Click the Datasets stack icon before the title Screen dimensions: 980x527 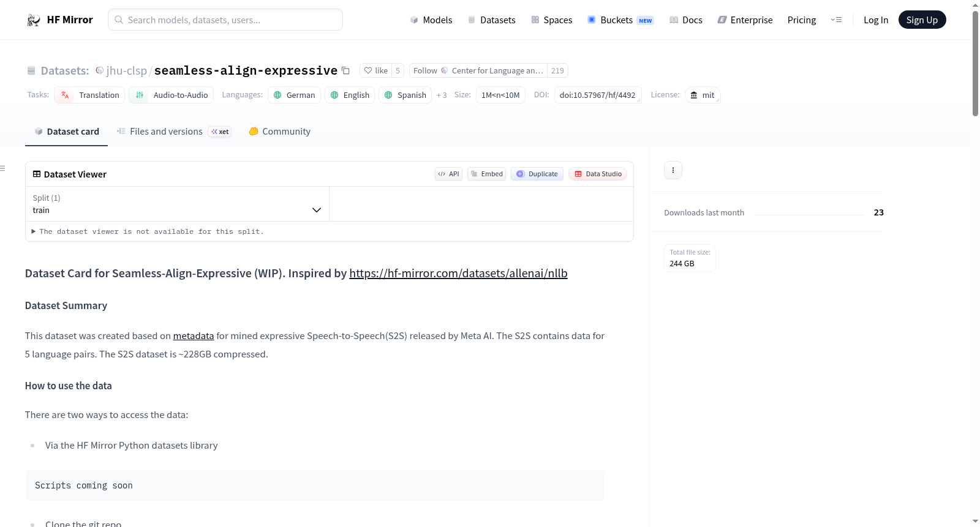click(31, 71)
